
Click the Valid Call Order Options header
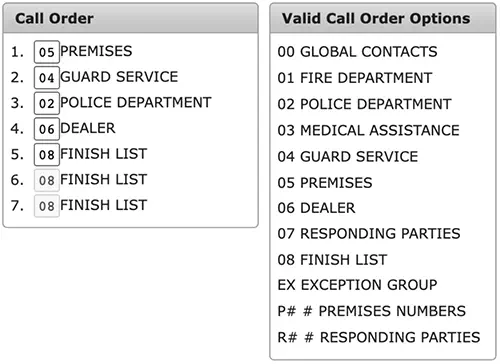coord(383,18)
